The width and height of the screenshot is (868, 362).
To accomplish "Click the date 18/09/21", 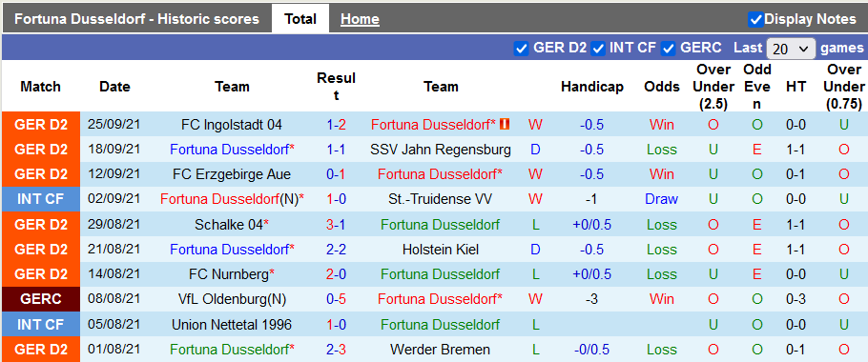I will [x=114, y=150].
